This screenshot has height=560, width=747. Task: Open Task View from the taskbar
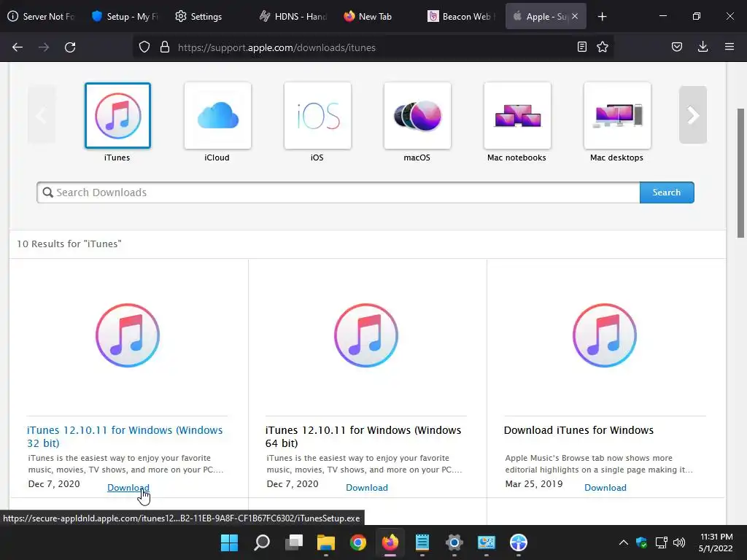click(x=294, y=542)
